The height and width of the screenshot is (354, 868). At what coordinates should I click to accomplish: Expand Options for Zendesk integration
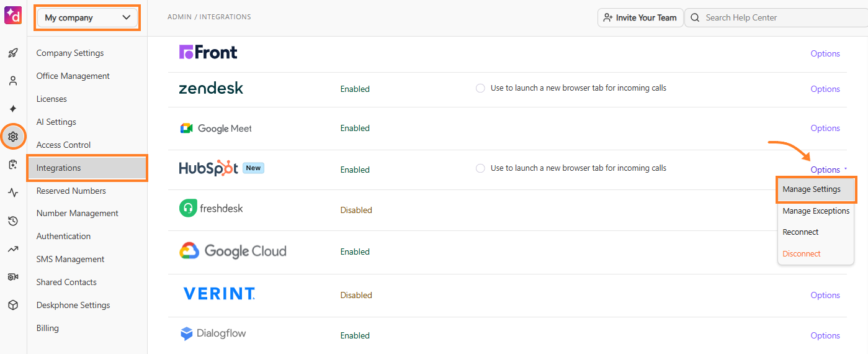click(x=825, y=89)
